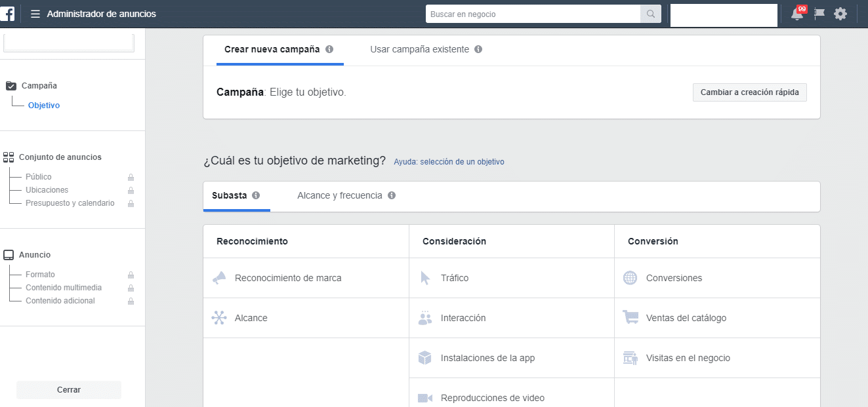Click info icon next to Subasta
Screen dimensions: 868x407
[256, 195]
